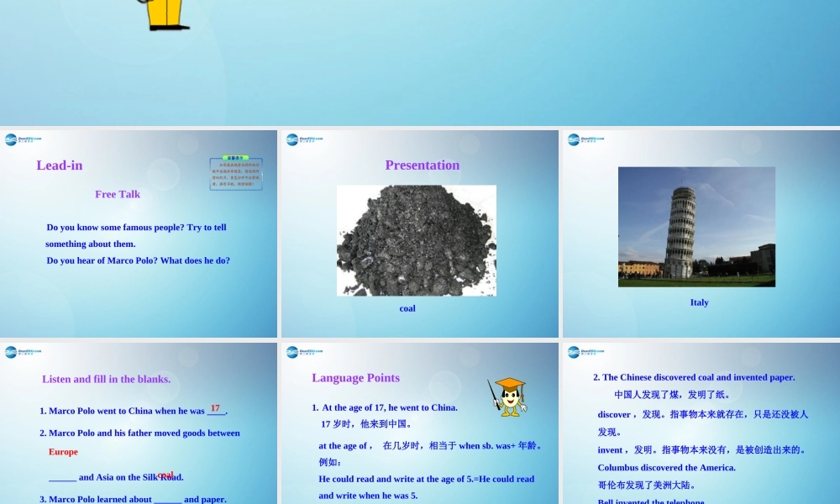The height and width of the screenshot is (504, 840).
Task: Click the sentence 'Columbus discovered the America'
Action: (666, 468)
